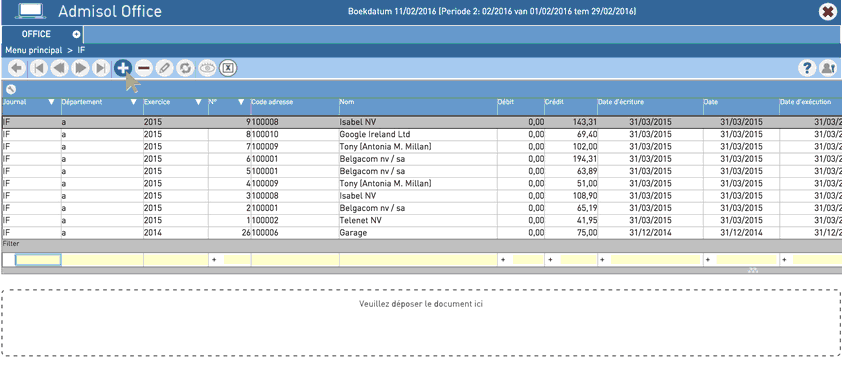Screen dimensions: 842x373
Task: Sort by the Nom column header
Action: point(418,106)
